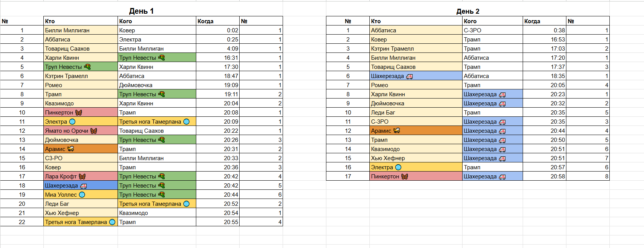Click the butterfly icon next to Ямато но Орочи
The width and height of the screenshot is (644, 248).
point(94,131)
